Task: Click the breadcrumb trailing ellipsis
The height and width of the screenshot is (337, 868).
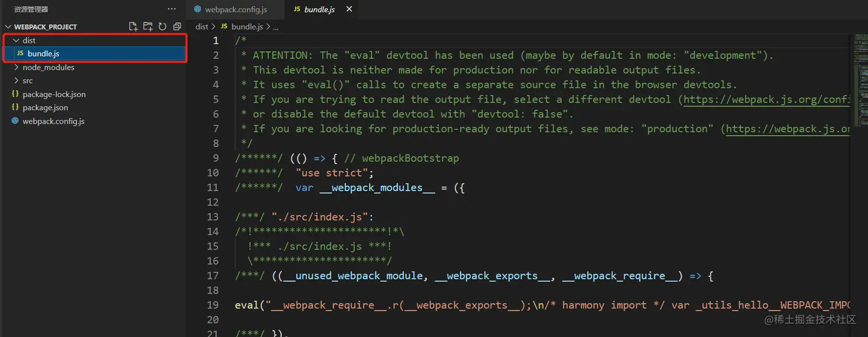Action: (276, 27)
